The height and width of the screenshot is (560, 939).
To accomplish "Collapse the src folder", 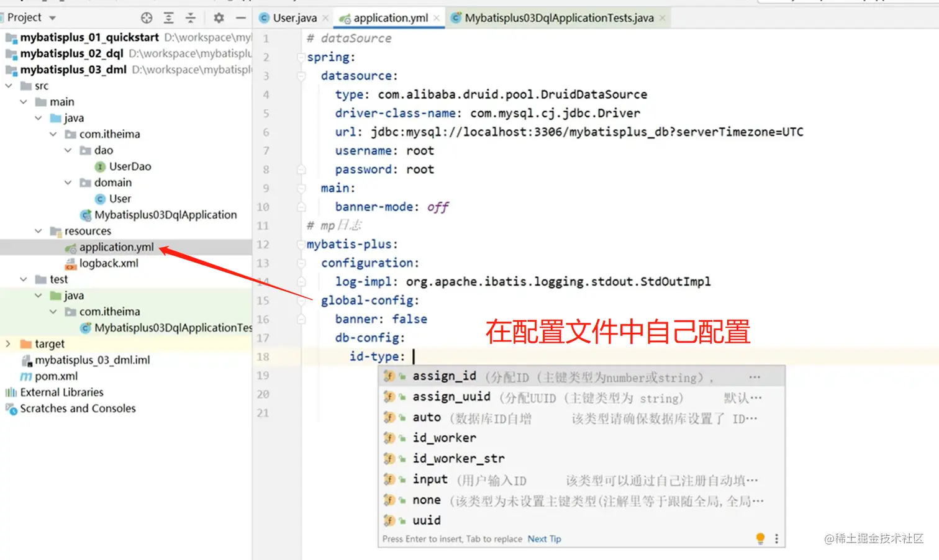I will click(x=9, y=86).
